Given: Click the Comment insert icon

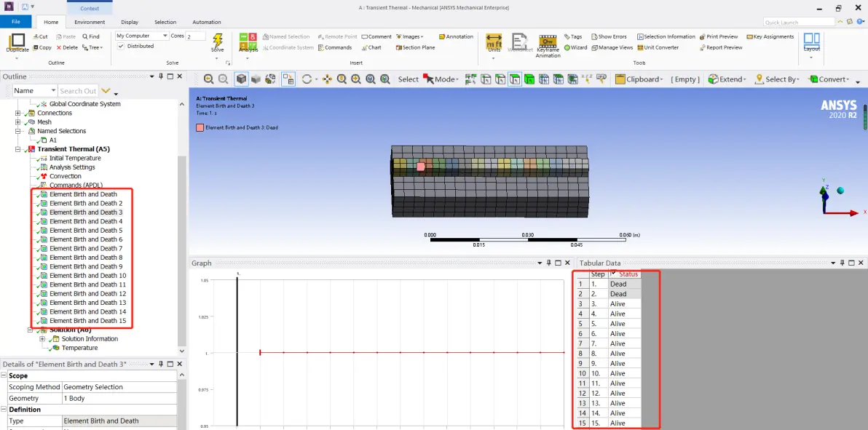Looking at the screenshot, I should (365, 36).
